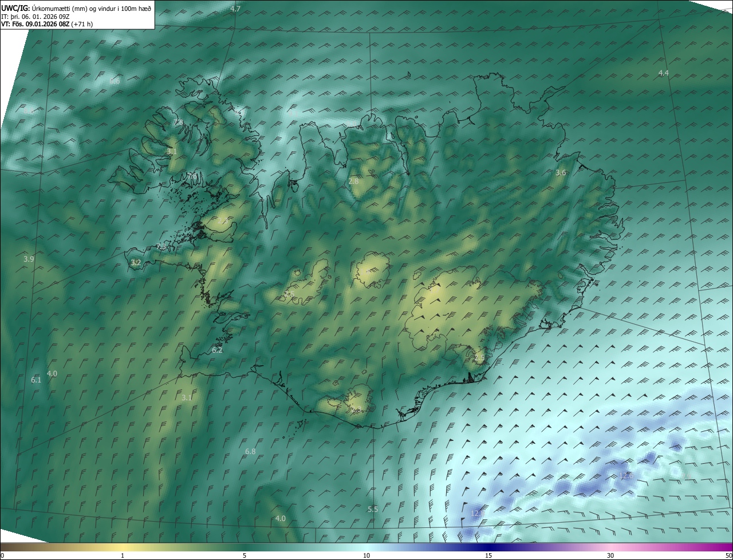Click the '50' tick label on the color scale
Image resolution: width=733 pixels, height=560 pixels.
(x=728, y=556)
